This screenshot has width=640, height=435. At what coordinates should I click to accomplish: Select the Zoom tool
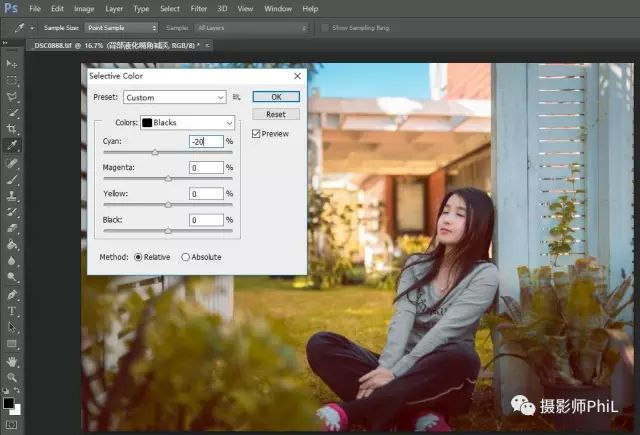(x=11, y=377)
